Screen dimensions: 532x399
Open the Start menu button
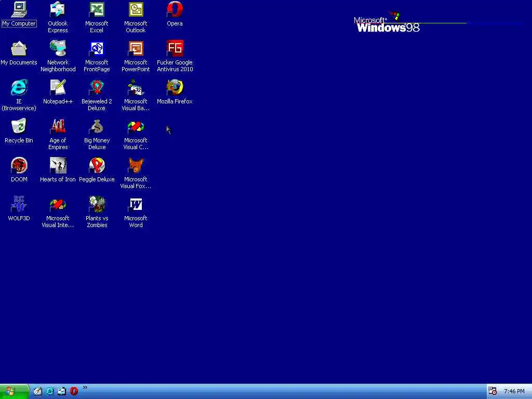point(14,392)
